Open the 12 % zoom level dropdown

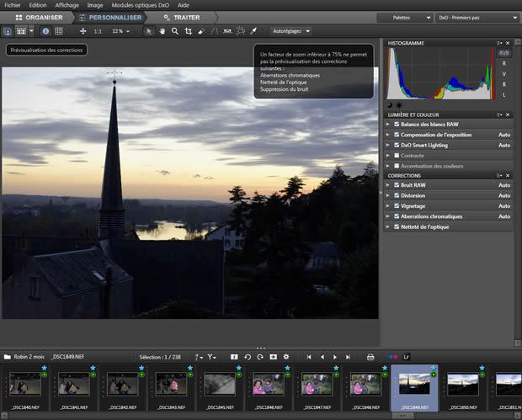point(121,31)
